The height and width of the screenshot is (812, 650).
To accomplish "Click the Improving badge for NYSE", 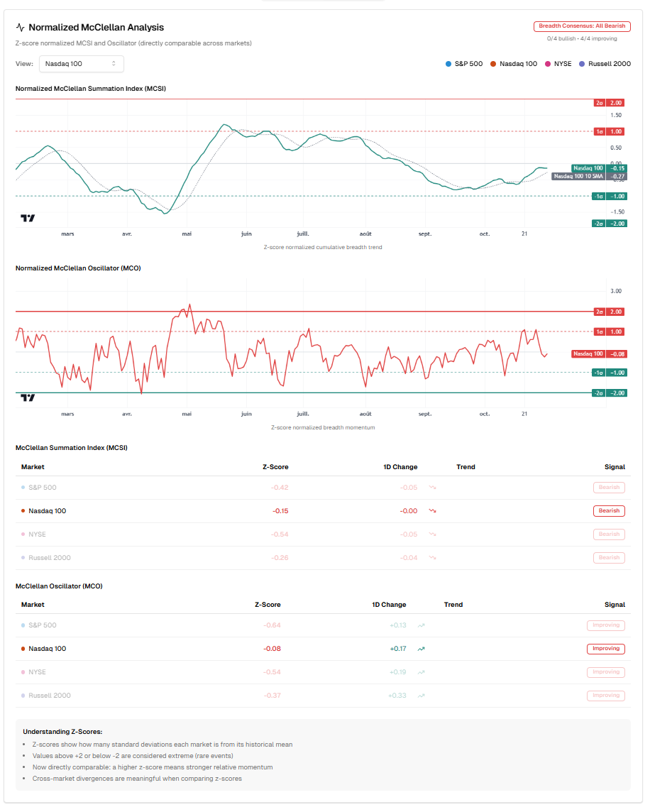I will pyautogui.click(x=606, y=672).
